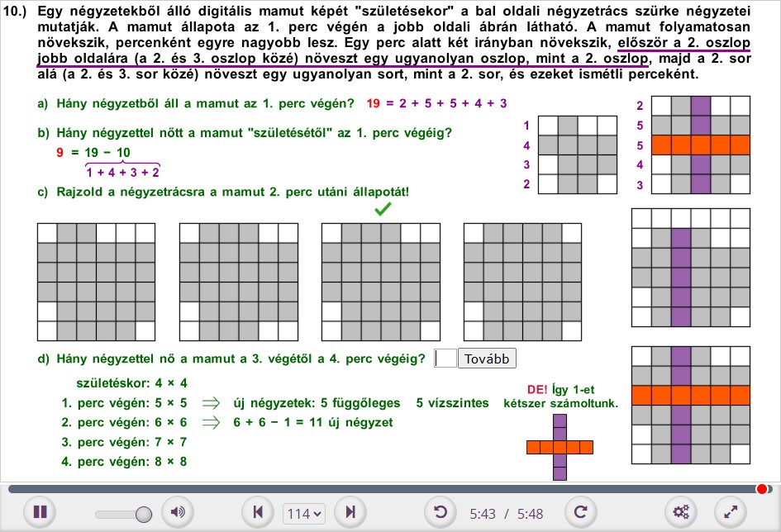Open player settings gears

[x=682, y=513]
